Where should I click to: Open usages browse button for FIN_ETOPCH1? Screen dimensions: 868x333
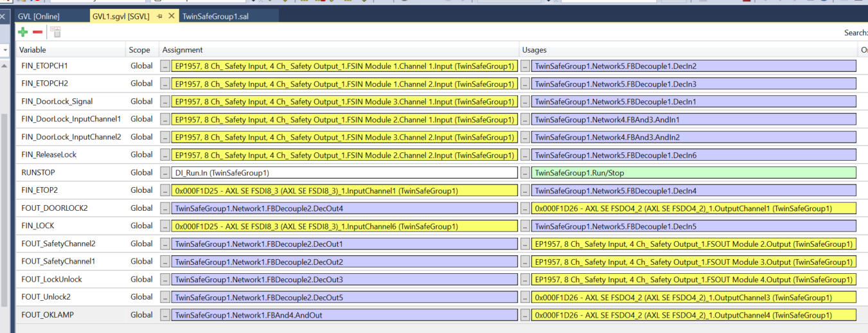pos(526,66)
